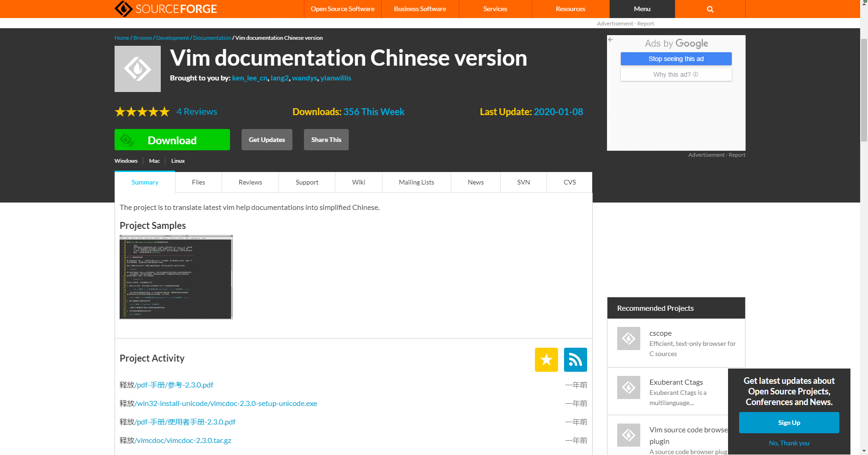
Task: Click the 2020-01-08 last update link
Action: click(558, 112)
